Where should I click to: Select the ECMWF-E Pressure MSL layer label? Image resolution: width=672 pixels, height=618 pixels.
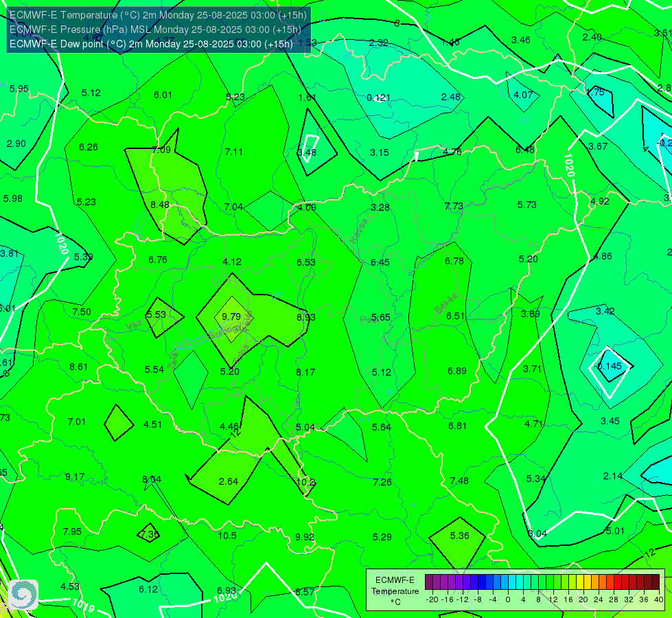(155, 30)
